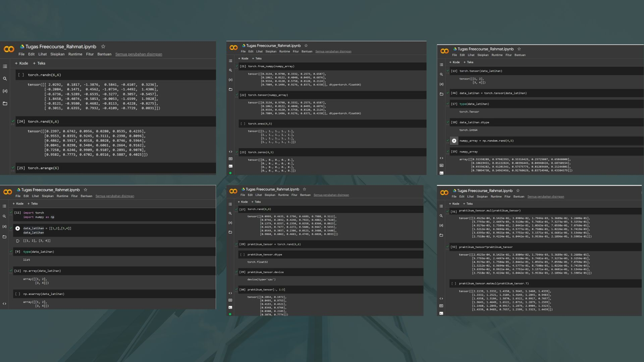Open Sisipkan menu in the torch.from_numpy notebook
The image size is (644, 362).
pyautogui.click(x=271, y=52)
